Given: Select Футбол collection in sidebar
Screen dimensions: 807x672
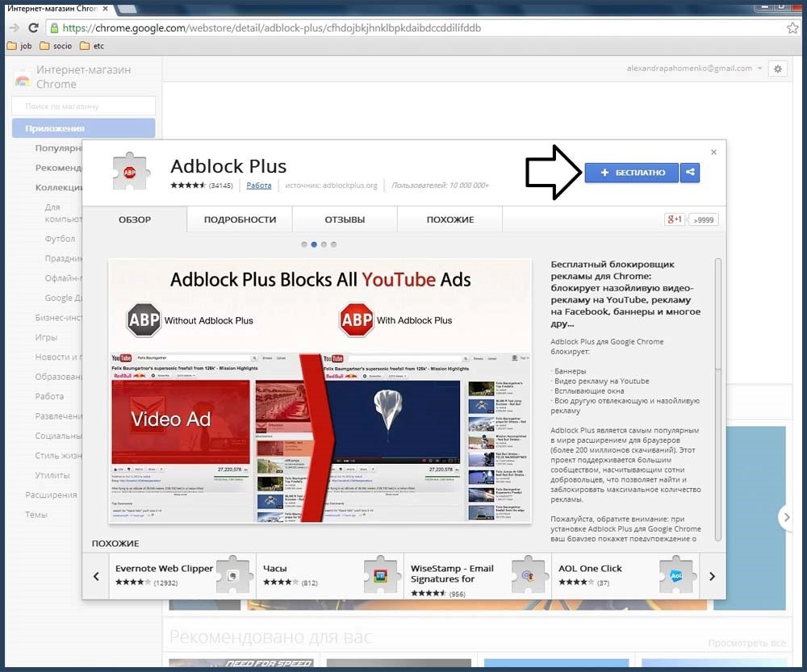Looking at the screenshot, I should 60,239.
